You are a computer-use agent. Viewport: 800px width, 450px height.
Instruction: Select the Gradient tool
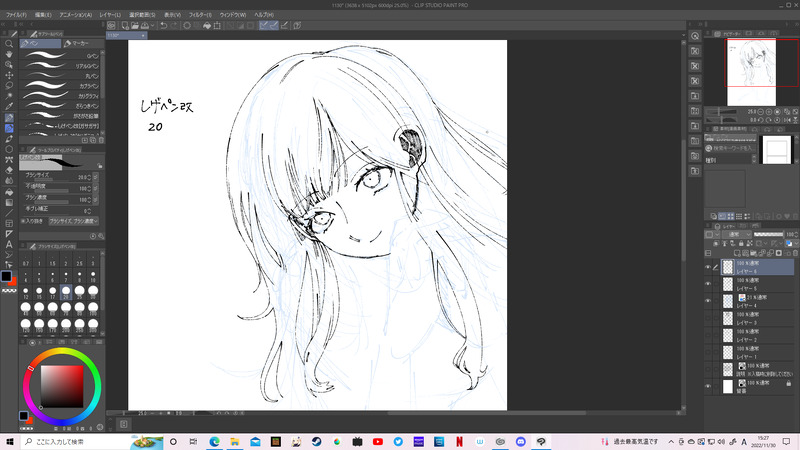point(9,203)
